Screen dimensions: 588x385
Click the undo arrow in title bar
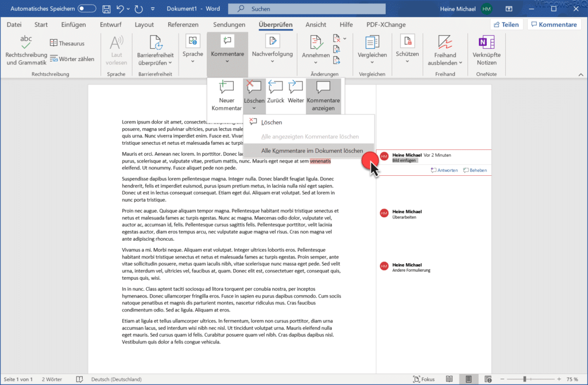click(x=120, y=9)
